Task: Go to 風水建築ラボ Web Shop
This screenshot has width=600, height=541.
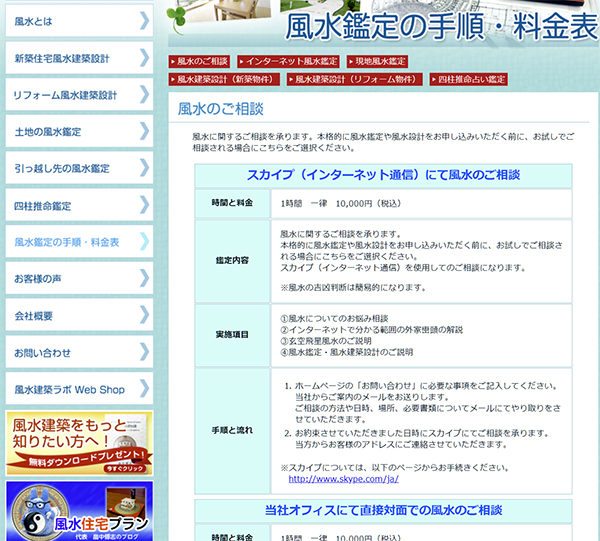Action: click(x=70, y=390)
